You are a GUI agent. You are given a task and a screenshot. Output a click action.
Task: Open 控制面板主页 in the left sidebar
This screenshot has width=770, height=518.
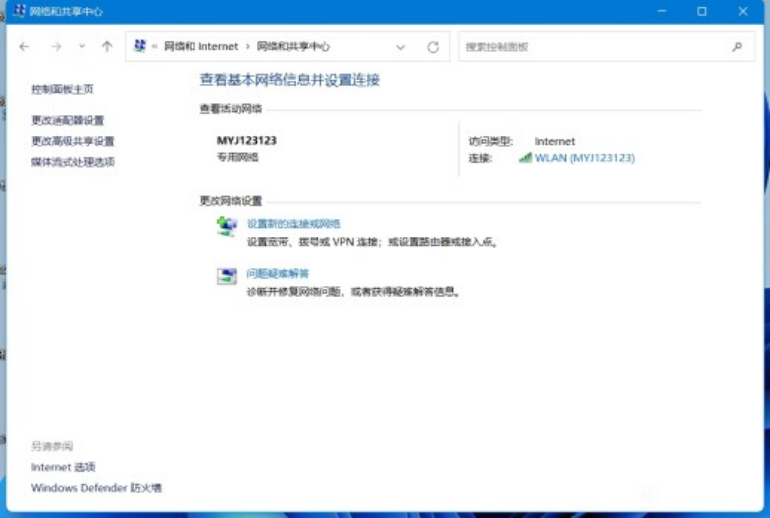click(62, 89)
